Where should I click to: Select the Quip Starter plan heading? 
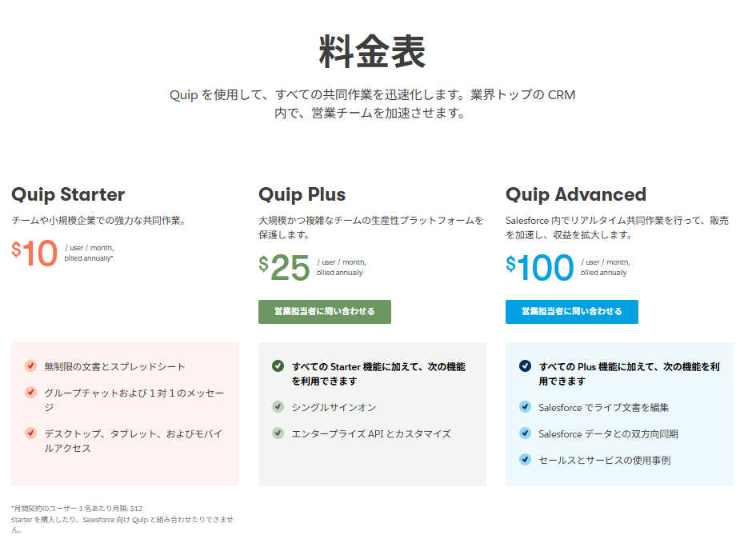coord(66,194)
